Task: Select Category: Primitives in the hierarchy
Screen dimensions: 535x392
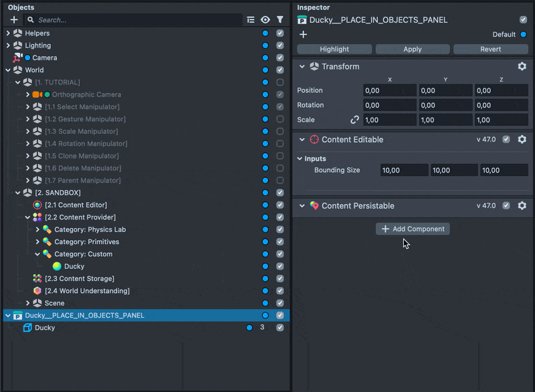Action: [x=86, y=241]
